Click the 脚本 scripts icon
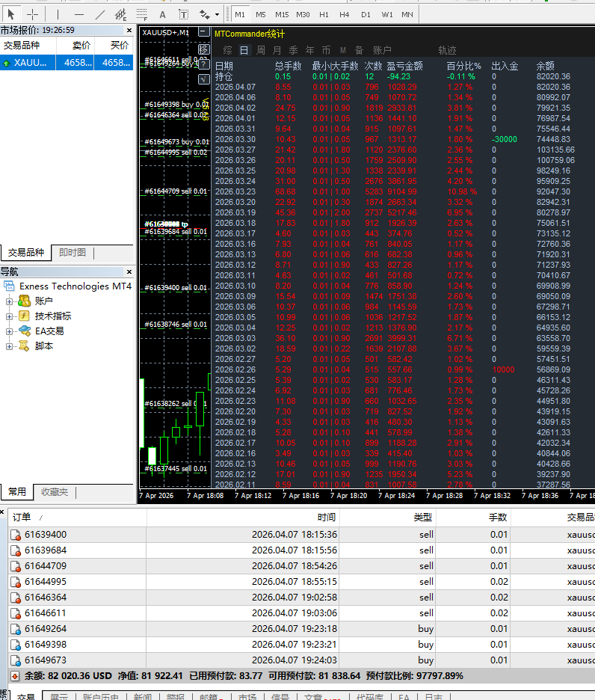Viewport: 595px width, 700px height. tap(24, 346)
